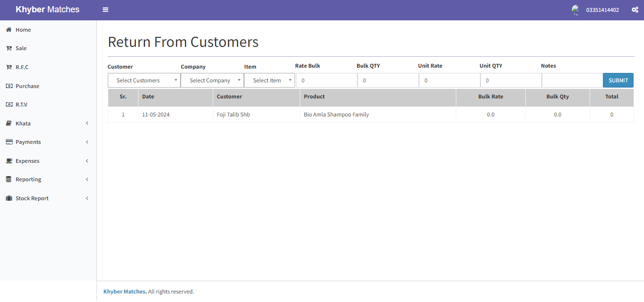Open the Select Company dropdown
This screenshot has width=644, height=302.
point(212,80)
